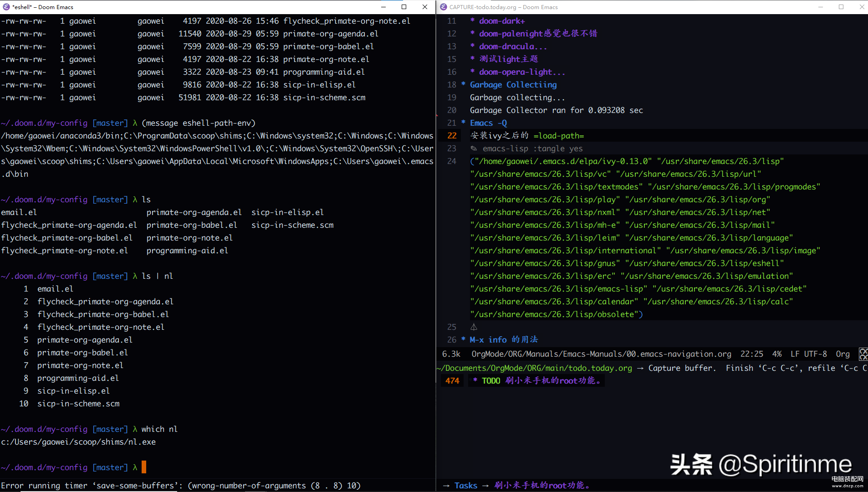Click the '/usr/share/emacs/26.3/lisp/eshell' path string
868x492 pixels.
[705, 263]
